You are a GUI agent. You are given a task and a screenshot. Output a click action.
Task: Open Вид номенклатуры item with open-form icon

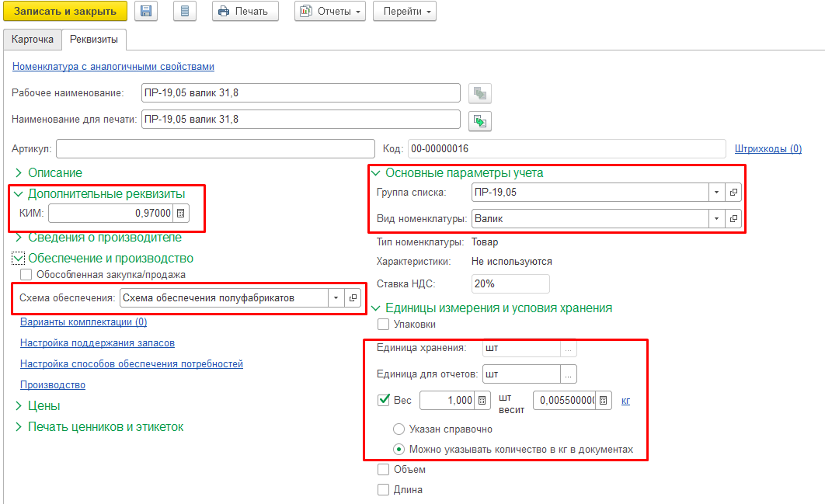click(733, 218)
